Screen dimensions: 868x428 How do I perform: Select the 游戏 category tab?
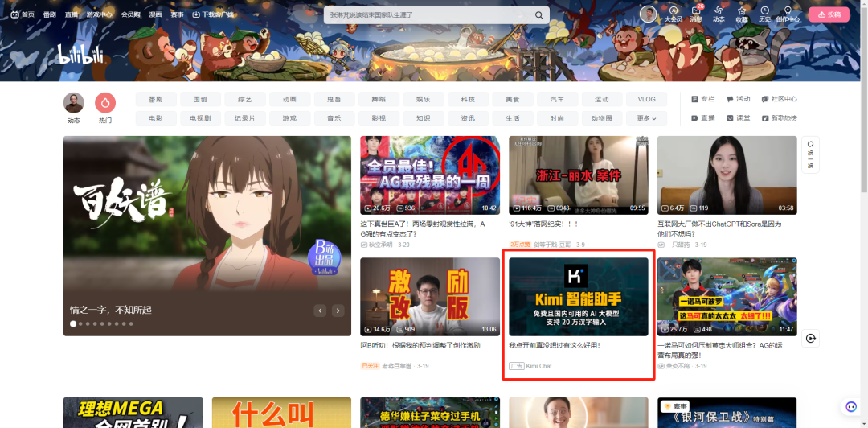pyautogui.click(x=289, y=118)
